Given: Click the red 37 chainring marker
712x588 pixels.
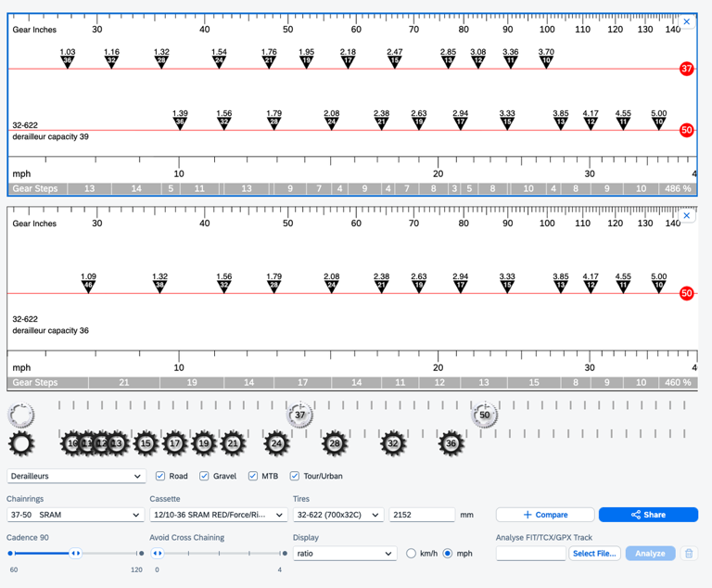Looking at the screenshot, I should pyautogui.click(x=686, y=69).
